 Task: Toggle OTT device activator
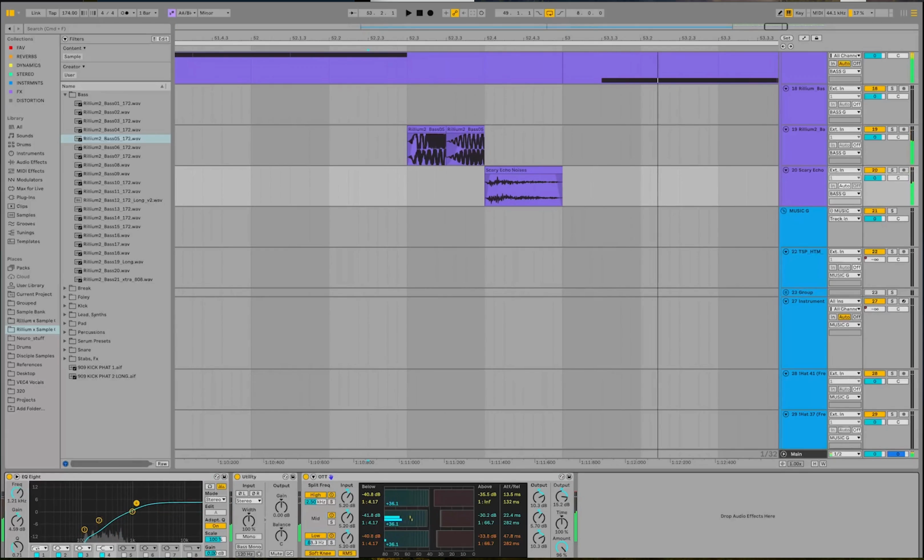306,476
